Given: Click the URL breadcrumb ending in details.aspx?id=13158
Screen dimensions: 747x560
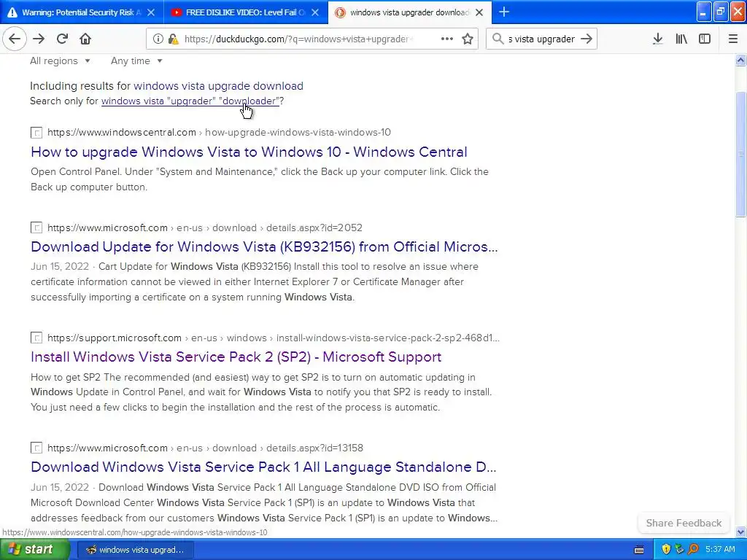Looking at the screenshot, I should coord(205,448).
